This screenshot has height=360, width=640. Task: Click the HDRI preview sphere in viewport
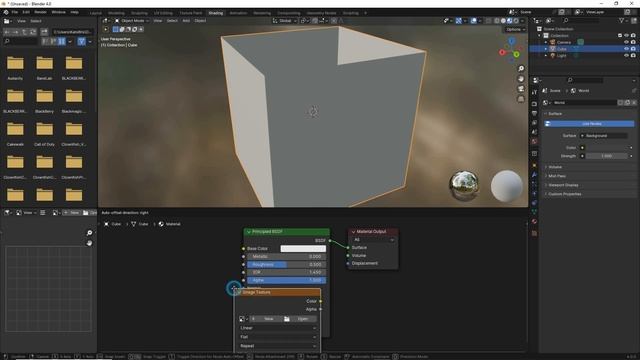point(464,186)
